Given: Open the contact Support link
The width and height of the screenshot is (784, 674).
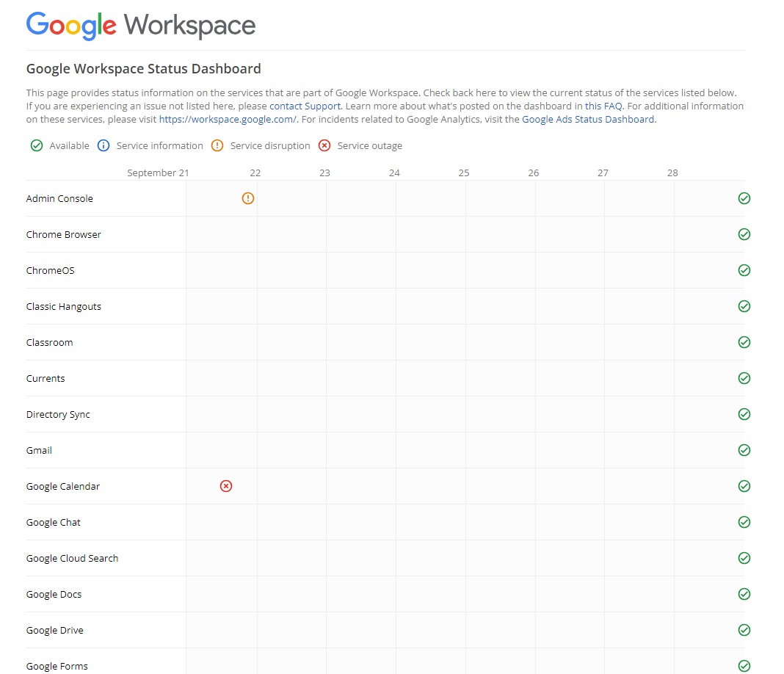Looking at the screenshot, I should pos(305,106).
